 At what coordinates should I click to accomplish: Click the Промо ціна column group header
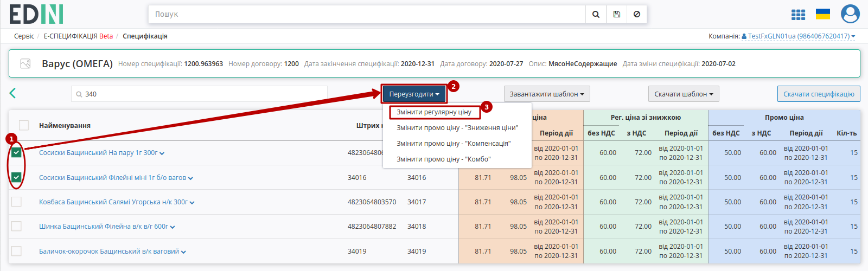[784, 117]
